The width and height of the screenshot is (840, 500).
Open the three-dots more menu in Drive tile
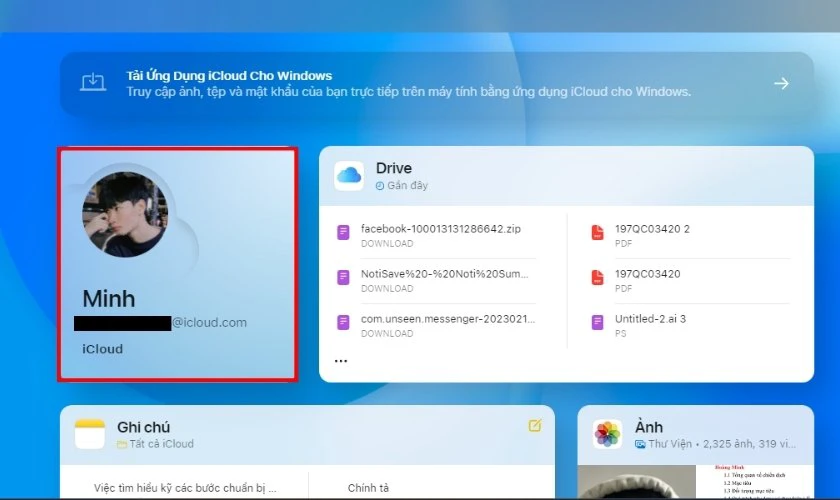[x=341, y=361]
